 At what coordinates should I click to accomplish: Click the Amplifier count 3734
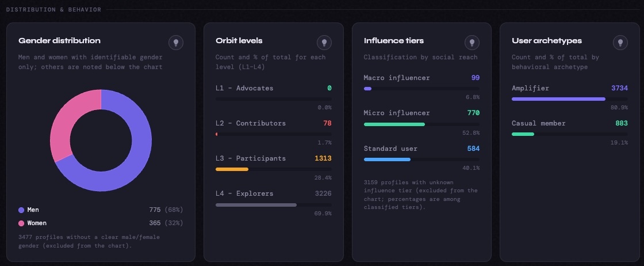620,88
